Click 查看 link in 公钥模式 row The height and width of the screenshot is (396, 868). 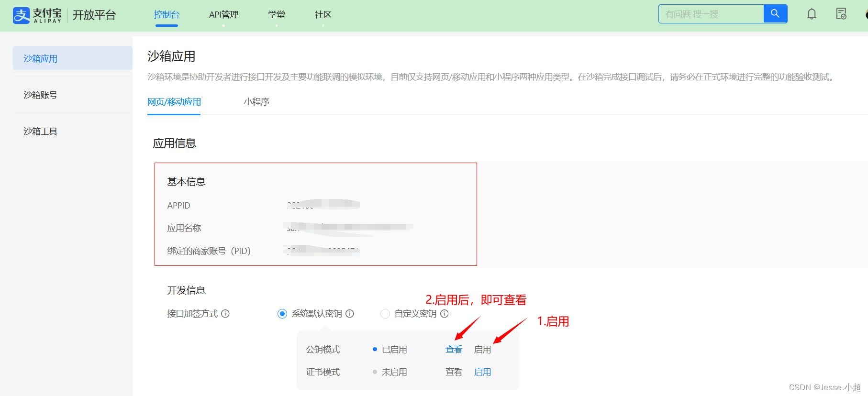[x=454, y=350]
